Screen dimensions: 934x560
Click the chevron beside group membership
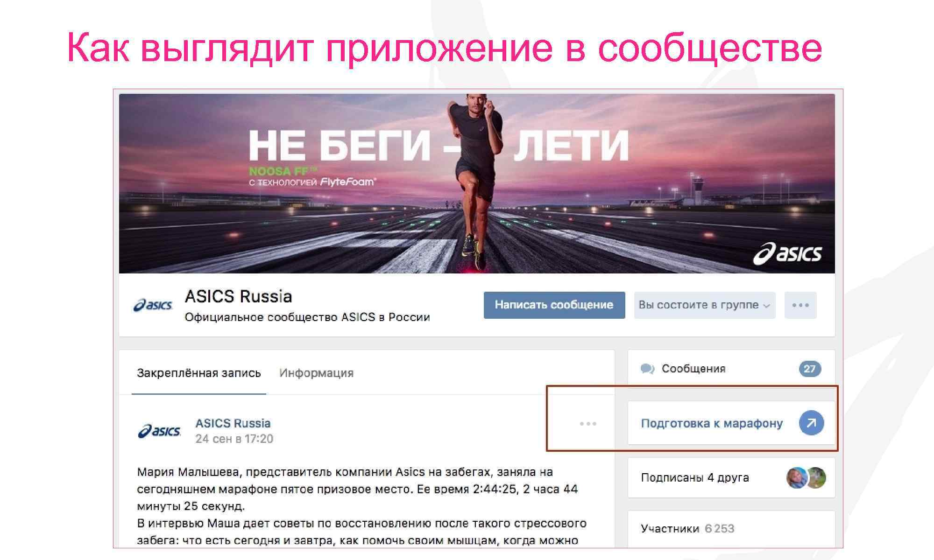[x=766, y=306]
